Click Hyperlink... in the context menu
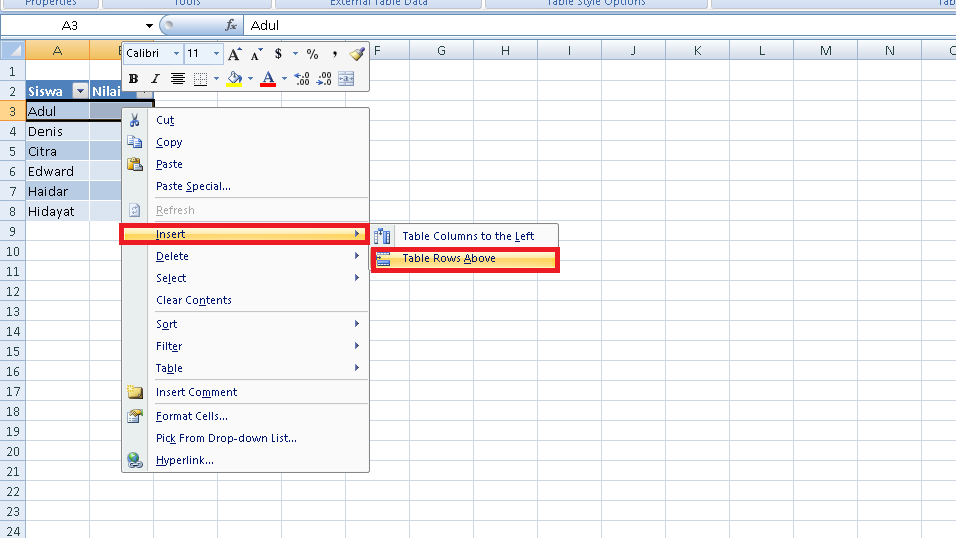This screenshot has height=538, width=956. tap(185, 460)
